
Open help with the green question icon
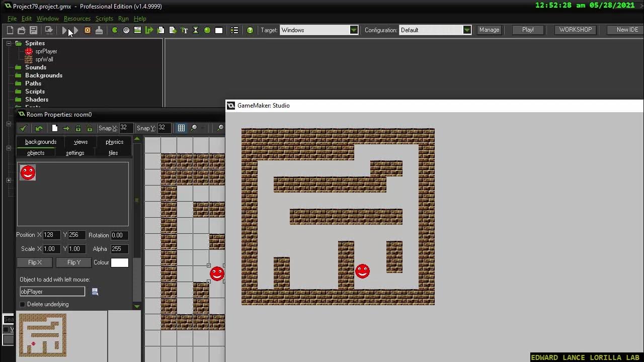point(250,30)
